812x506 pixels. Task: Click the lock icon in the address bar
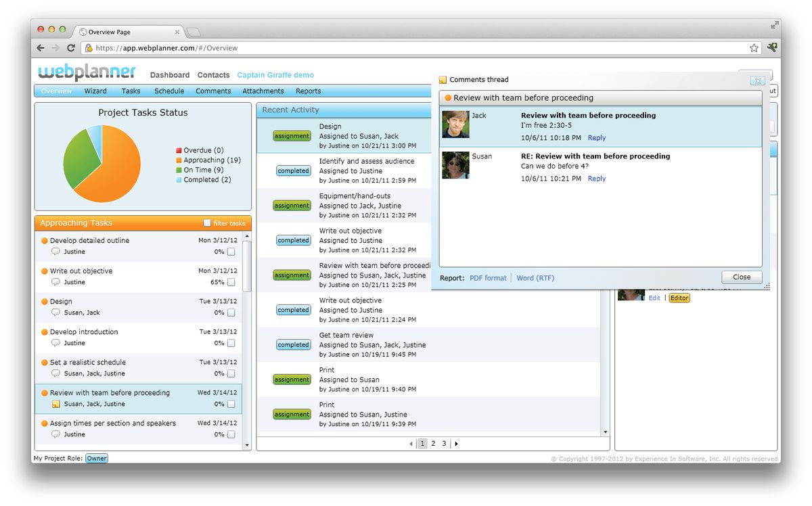(90, 48)
